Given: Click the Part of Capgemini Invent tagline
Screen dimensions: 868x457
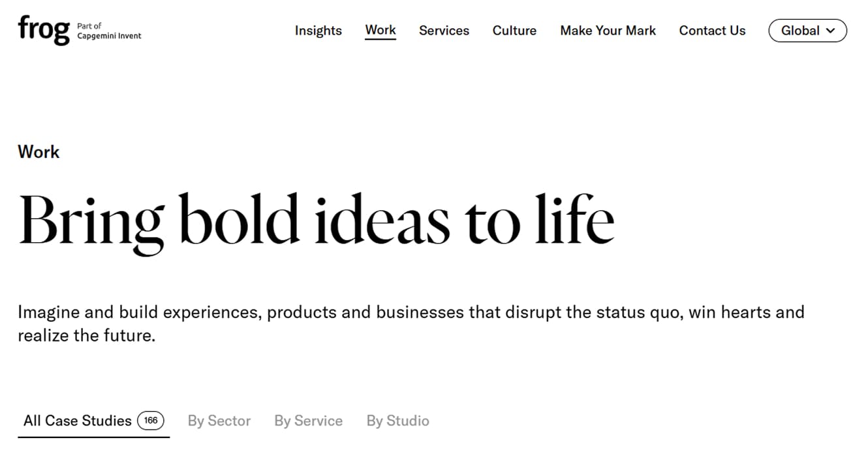Looking at the screenshot, I should pyautogui.click(x=109, y=31).
